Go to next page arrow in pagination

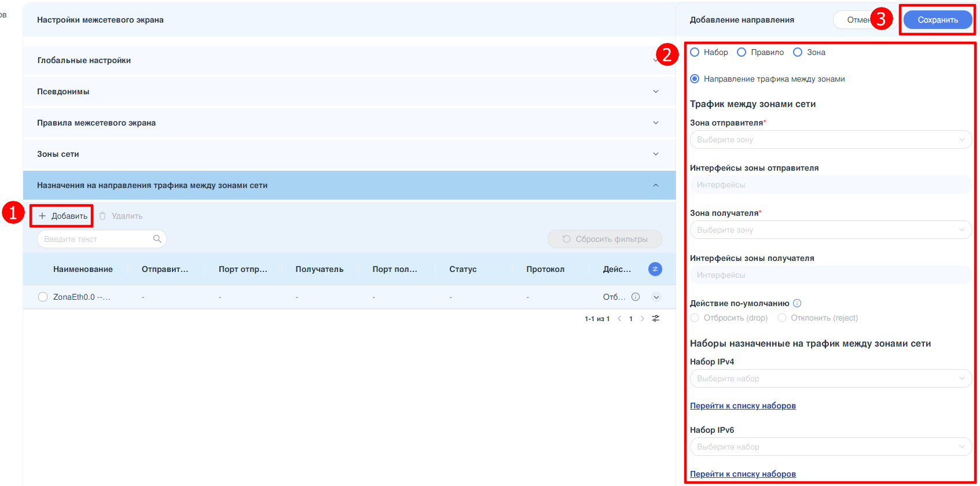[642, 319]
